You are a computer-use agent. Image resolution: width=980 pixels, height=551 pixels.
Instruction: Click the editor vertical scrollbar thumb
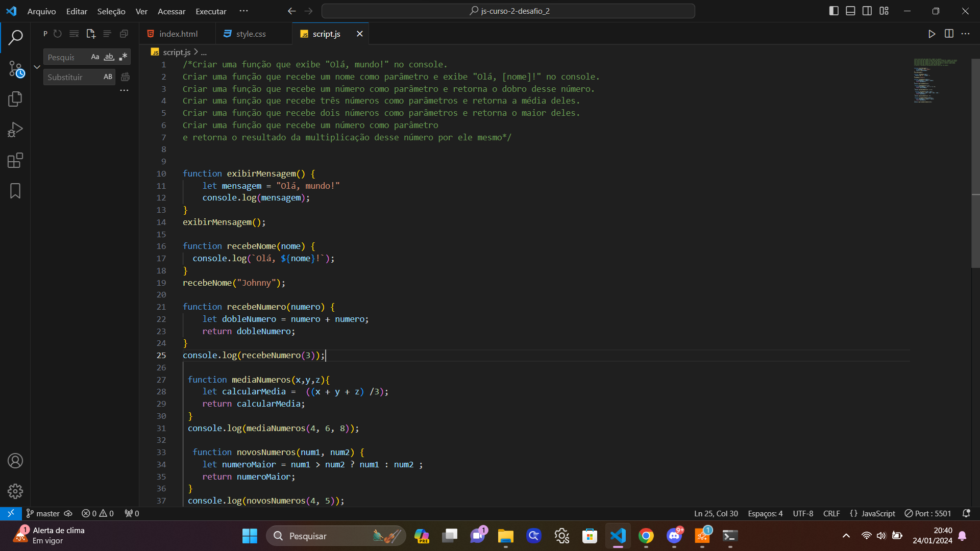975,163
